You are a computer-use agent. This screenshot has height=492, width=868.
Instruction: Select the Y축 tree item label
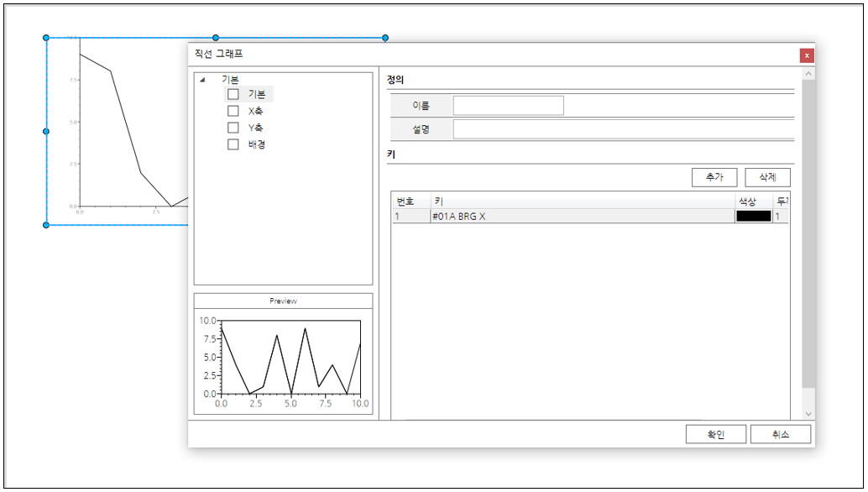tap(255, 128)
